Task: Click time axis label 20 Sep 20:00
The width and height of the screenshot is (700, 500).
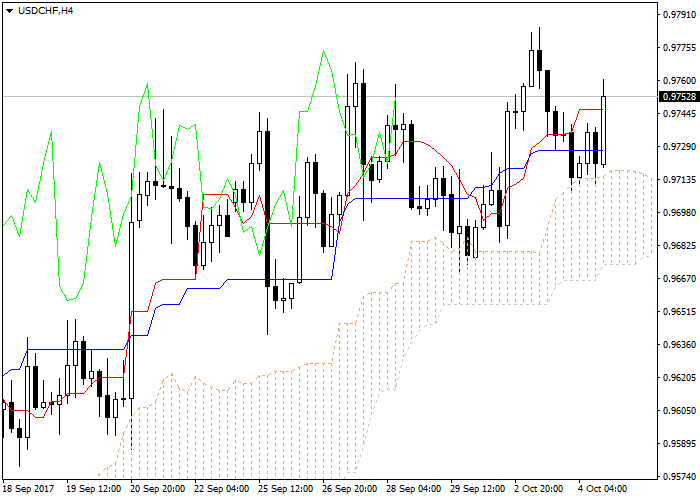Action: click(x=158, y=489)
